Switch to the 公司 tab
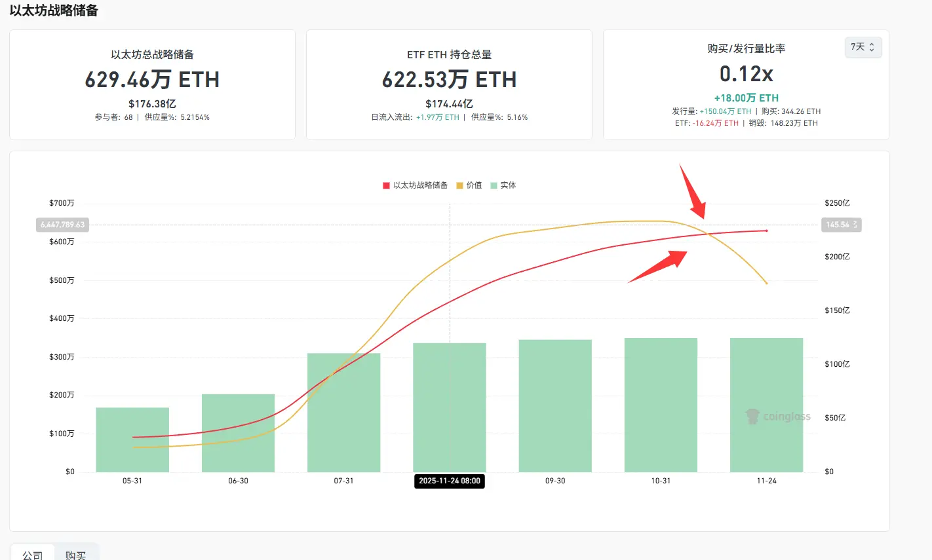This screenshot has width=932, height=560. point(33,555)
